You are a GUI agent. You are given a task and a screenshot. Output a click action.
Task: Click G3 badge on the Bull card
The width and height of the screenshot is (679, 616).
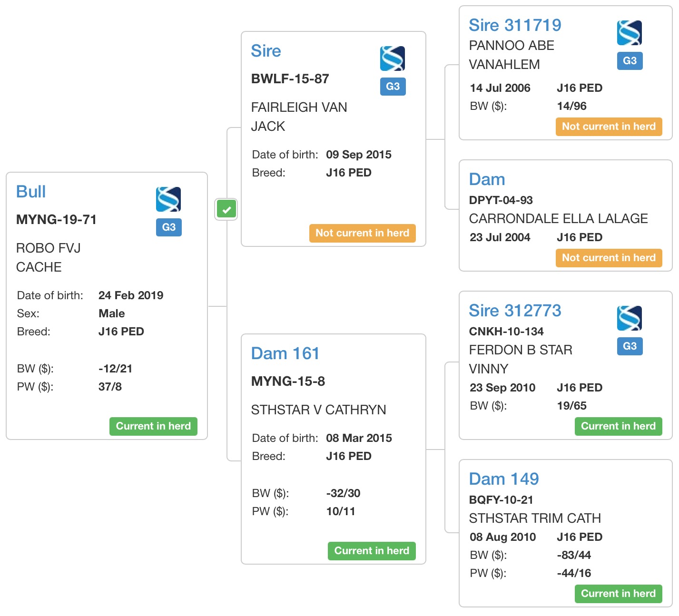tap(169, 227)
